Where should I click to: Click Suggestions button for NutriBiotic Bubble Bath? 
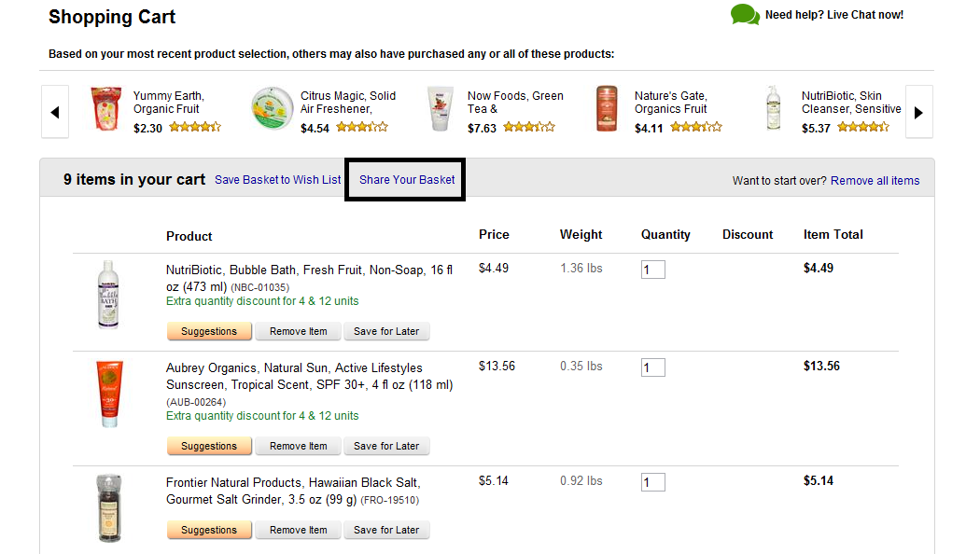pos(209,331)
